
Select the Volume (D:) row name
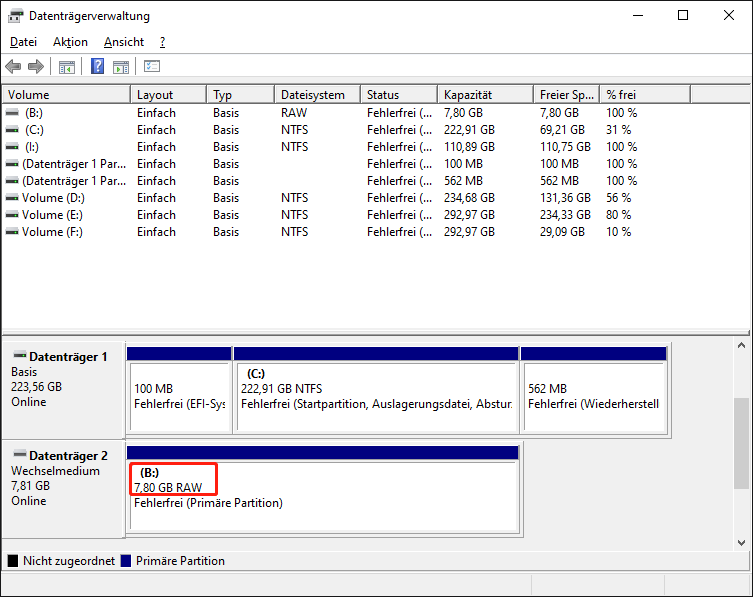point(53,198)
